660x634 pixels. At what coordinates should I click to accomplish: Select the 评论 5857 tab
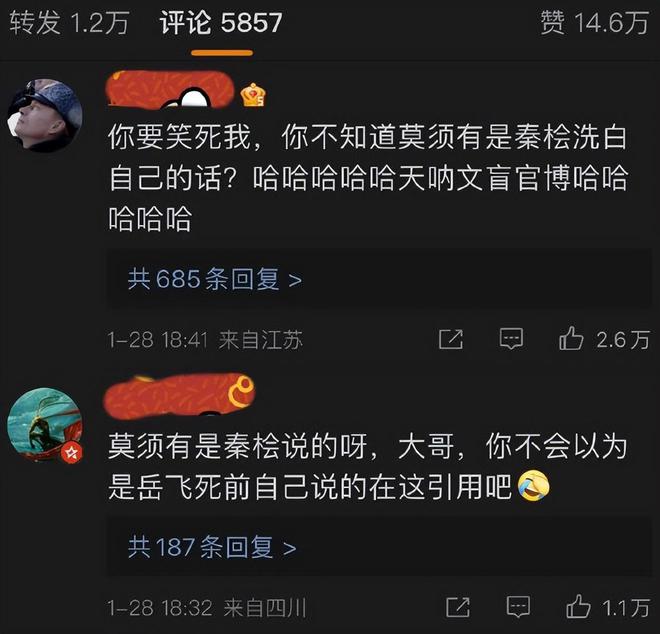221,23
